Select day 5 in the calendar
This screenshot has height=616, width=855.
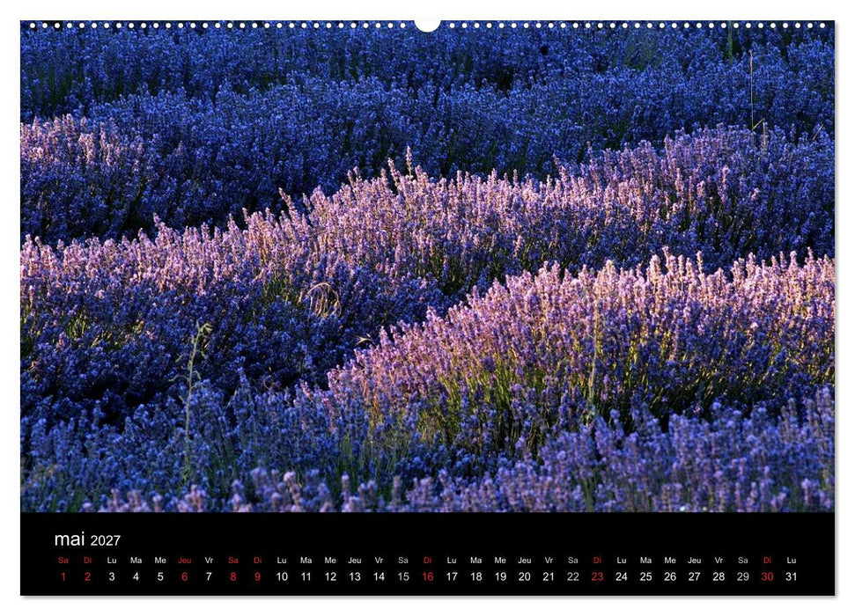pyautogui.click(x=160, y=576)
